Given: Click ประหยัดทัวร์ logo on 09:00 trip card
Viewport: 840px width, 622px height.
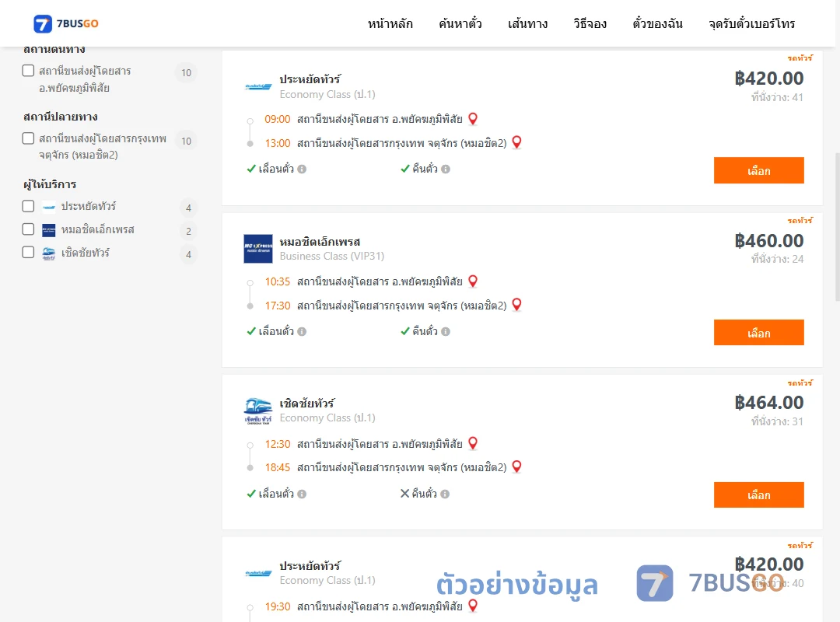Looking at the screenshot, I should point(258,87).
